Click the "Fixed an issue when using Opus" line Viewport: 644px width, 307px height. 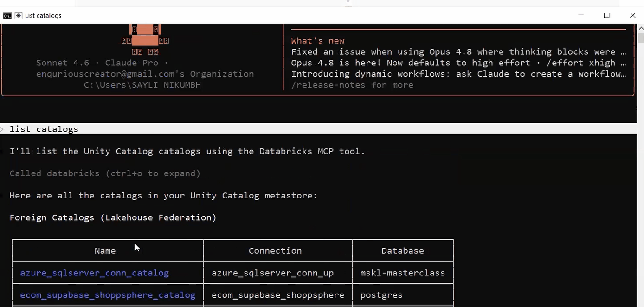pyautogui.click(x=459, y=51)
